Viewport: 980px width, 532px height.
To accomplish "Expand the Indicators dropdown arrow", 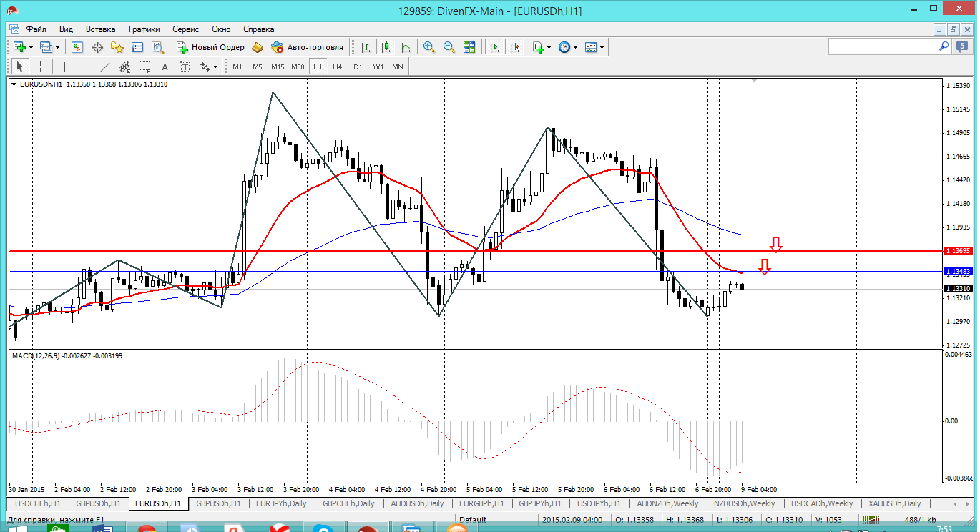I will pos(549,47).
